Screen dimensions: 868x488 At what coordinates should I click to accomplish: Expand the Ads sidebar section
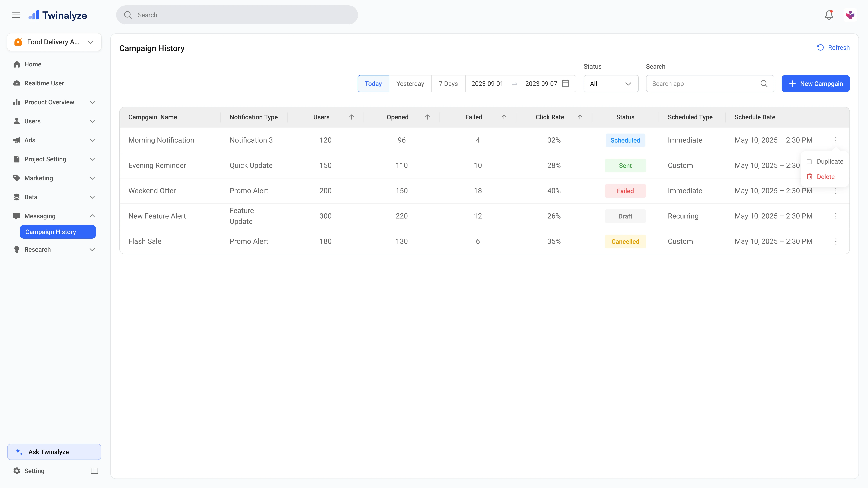pyautogui.click(x=54, y=140)
